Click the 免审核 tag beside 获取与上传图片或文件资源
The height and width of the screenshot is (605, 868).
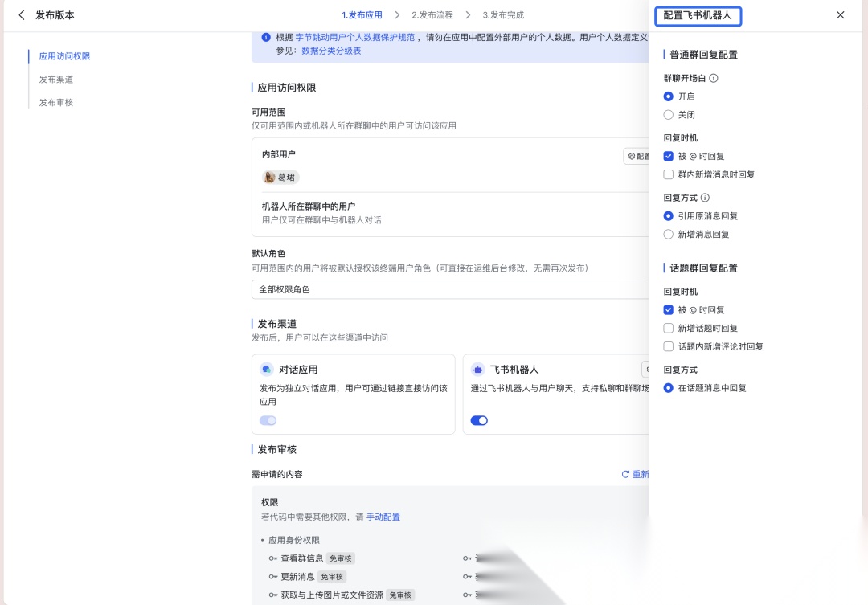(400, 595)
